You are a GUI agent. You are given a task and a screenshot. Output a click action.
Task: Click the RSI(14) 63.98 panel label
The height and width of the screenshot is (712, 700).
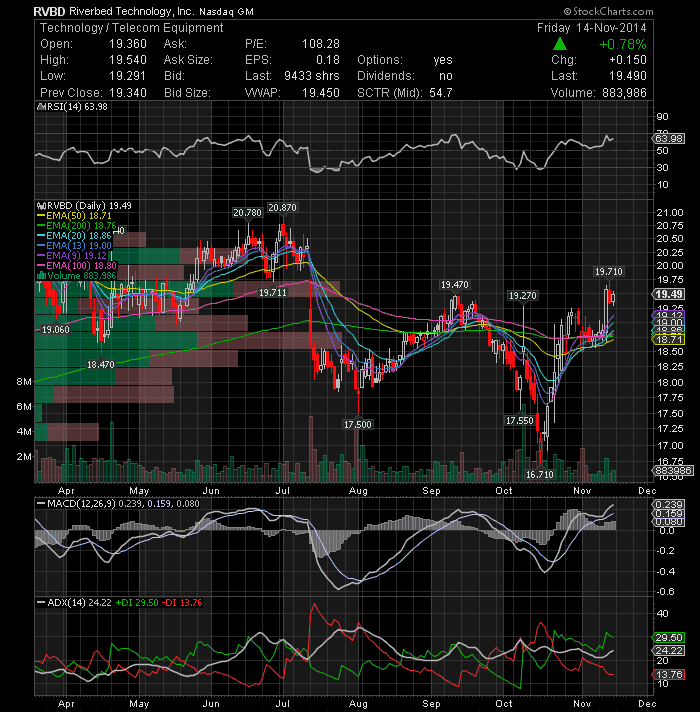click(x=77, y=107)
